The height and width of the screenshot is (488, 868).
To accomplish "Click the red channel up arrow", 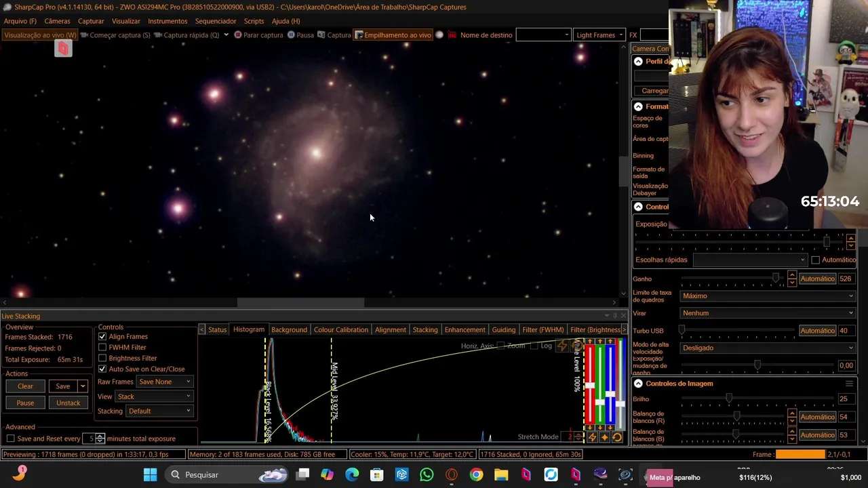I will click(590, 342).
